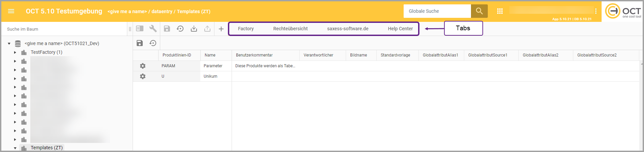Click the wrench settings tool icon
Screen dimensions: 644x152
click(x=153, y=29)
